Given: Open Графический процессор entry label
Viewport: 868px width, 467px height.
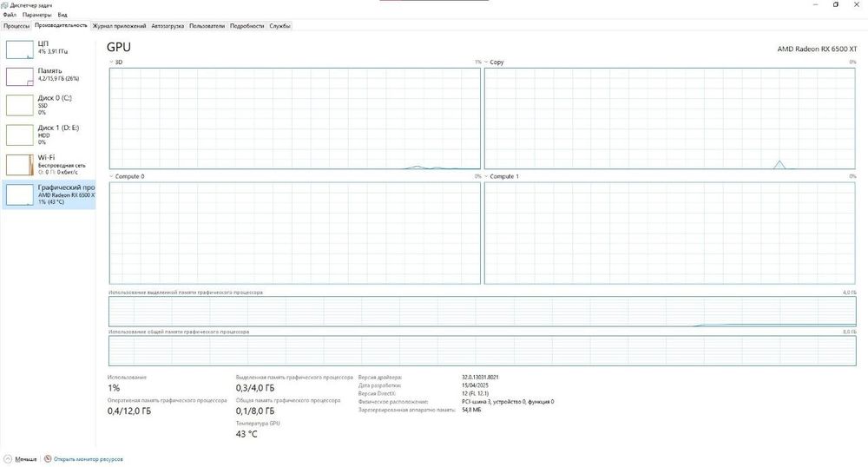Looking at the screenshot, I should (67, 187).
